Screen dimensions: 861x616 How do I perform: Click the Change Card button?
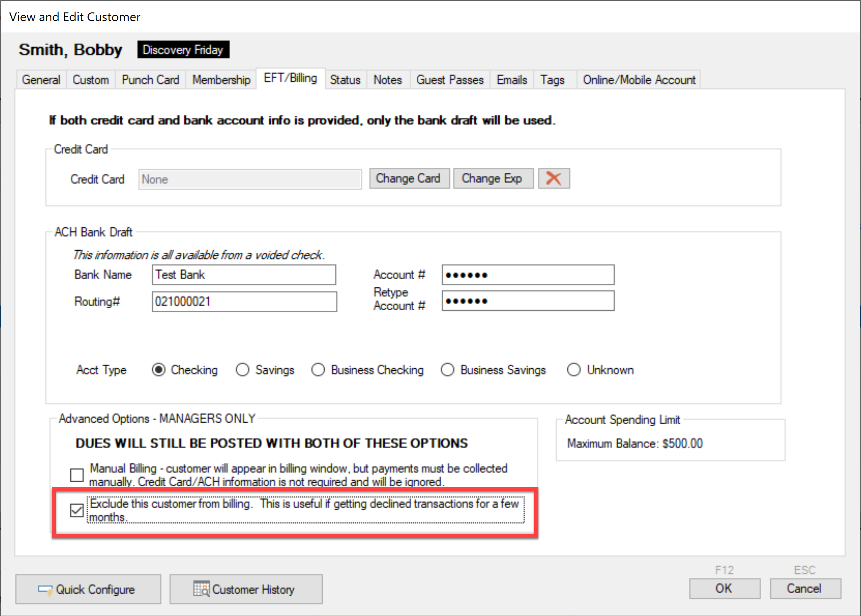[x=409, y=179]
